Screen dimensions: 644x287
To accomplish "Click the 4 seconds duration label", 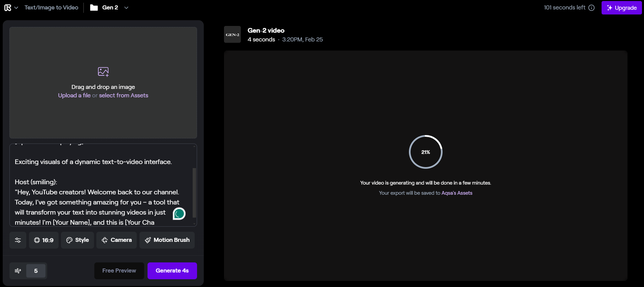I will (261, 39).
